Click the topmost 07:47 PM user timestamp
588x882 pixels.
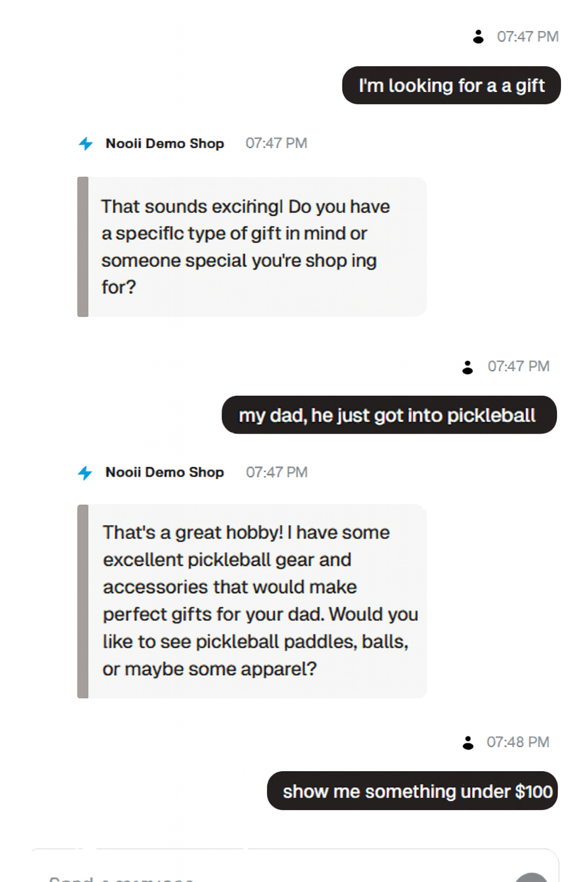pyautogui.click(x=528, y=37)
